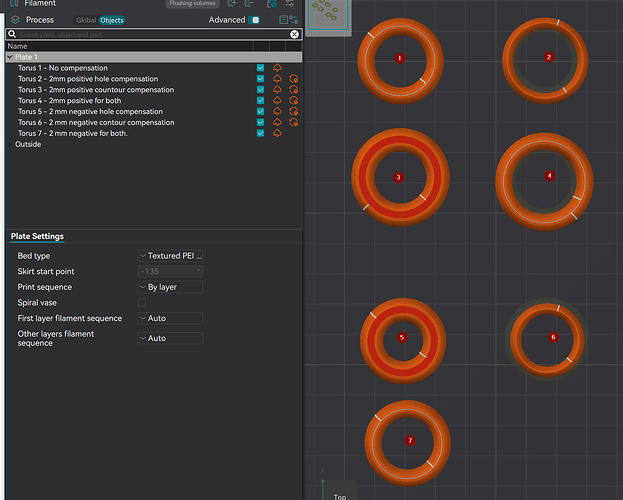
Task: Open the settings list icon beside Advanced
Action: (283, 19)
